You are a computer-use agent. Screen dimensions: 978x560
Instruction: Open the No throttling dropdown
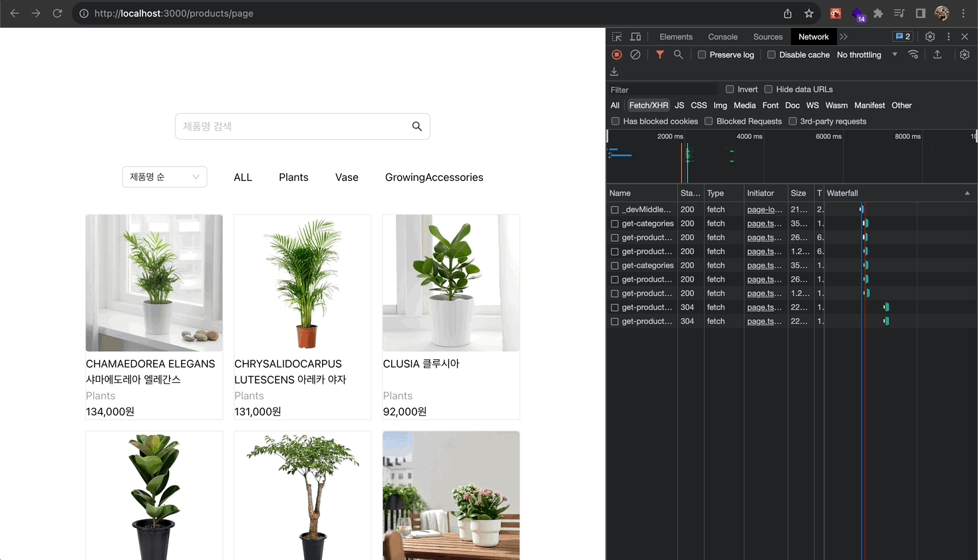(867, 55)
